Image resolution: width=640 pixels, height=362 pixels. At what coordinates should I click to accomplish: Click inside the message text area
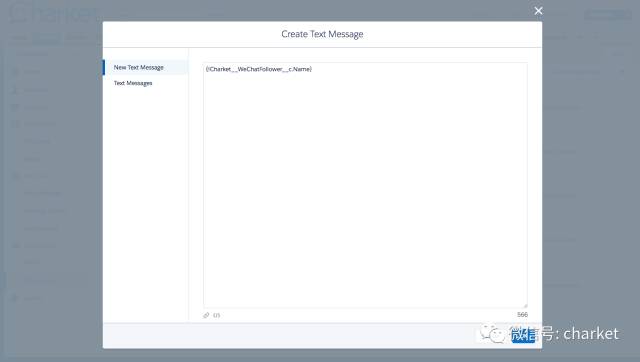pos(365,185)
